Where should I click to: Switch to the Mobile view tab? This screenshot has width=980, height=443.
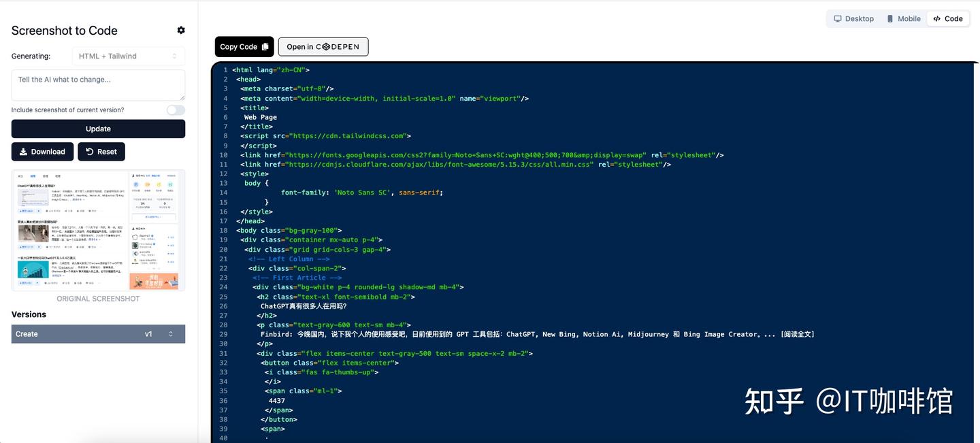pos(903,18)
